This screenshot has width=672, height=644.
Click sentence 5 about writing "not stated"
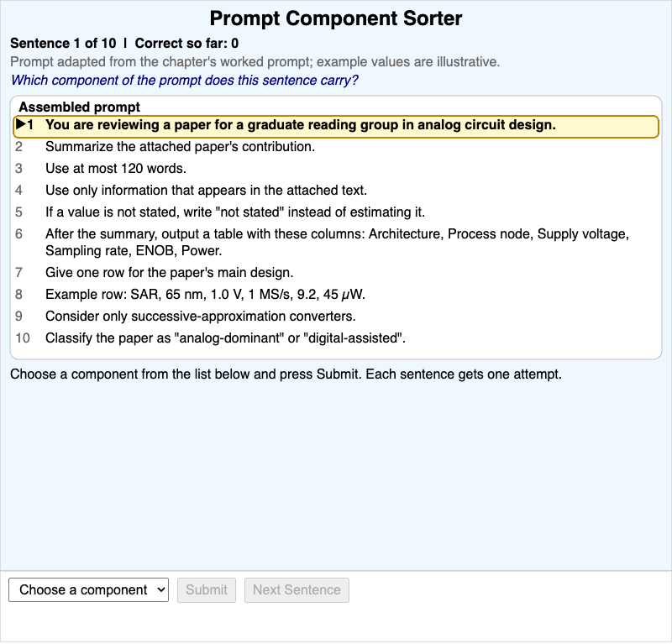[x=235, y=212]
